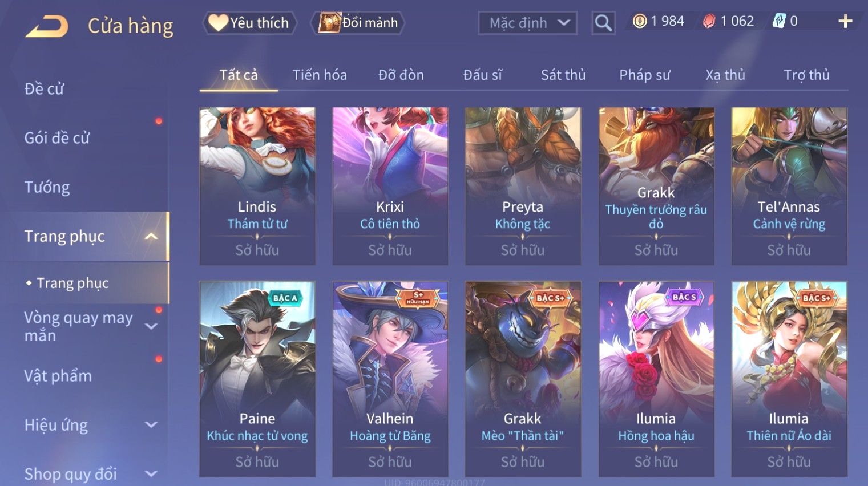Collapse the Trang phục sidebar section
The width and height of the screenshot is (868, 486).
tap(151, 236)
